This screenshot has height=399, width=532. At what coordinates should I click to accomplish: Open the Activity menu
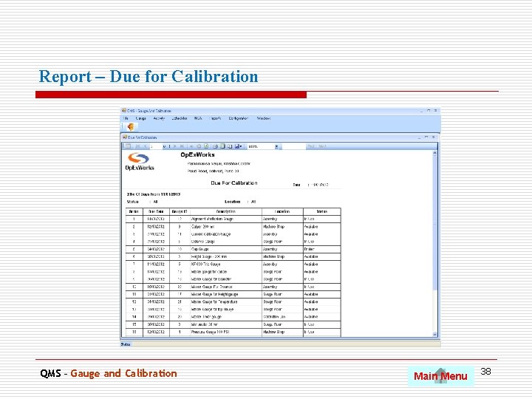click(x=159, y=118)
